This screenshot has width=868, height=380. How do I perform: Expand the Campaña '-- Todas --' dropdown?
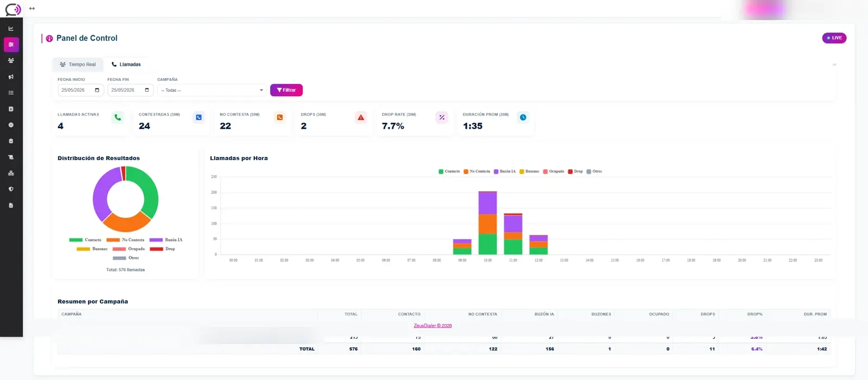[212, 90]
